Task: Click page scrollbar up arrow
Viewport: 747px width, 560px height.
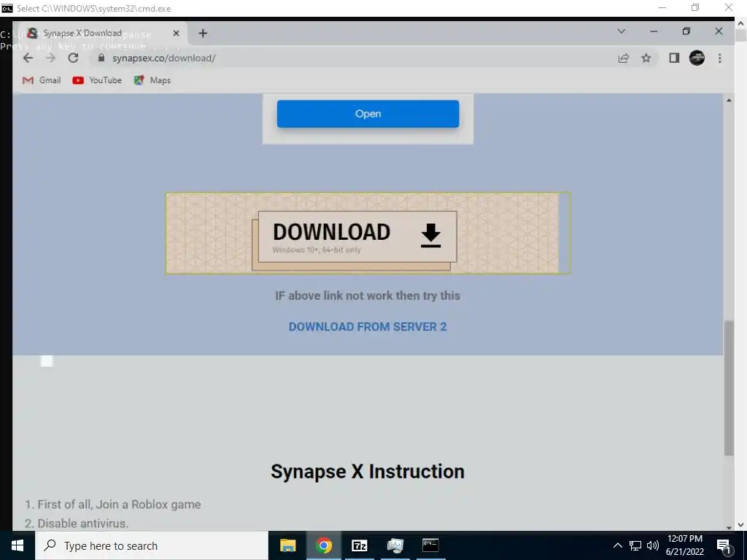Action: point(729,101)
